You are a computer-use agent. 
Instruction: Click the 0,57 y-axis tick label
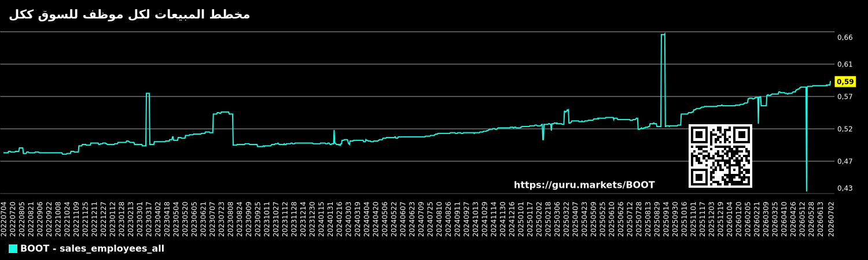tap(845, 96)
